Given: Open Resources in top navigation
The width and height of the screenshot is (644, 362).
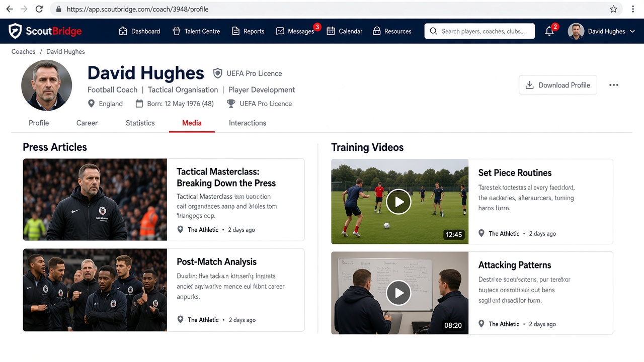Looking at the screenshot, I should click(x=392, y=31).
